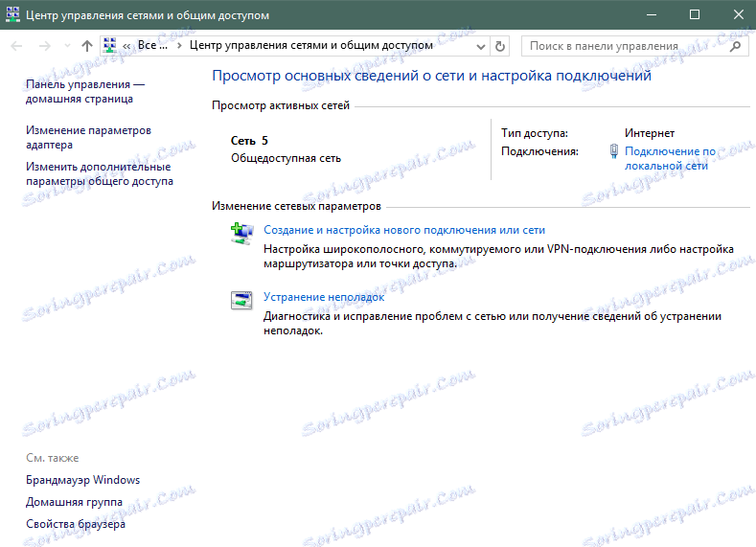
Task: Click the 'Интернет' access type value
Action: (650, 133)
